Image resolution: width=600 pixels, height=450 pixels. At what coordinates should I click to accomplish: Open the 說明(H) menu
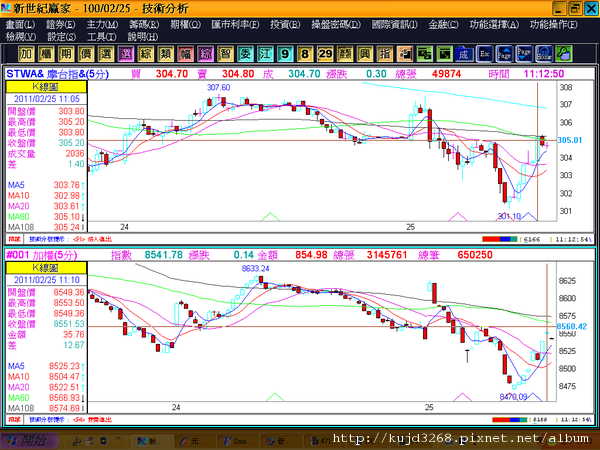coord(143,37)
